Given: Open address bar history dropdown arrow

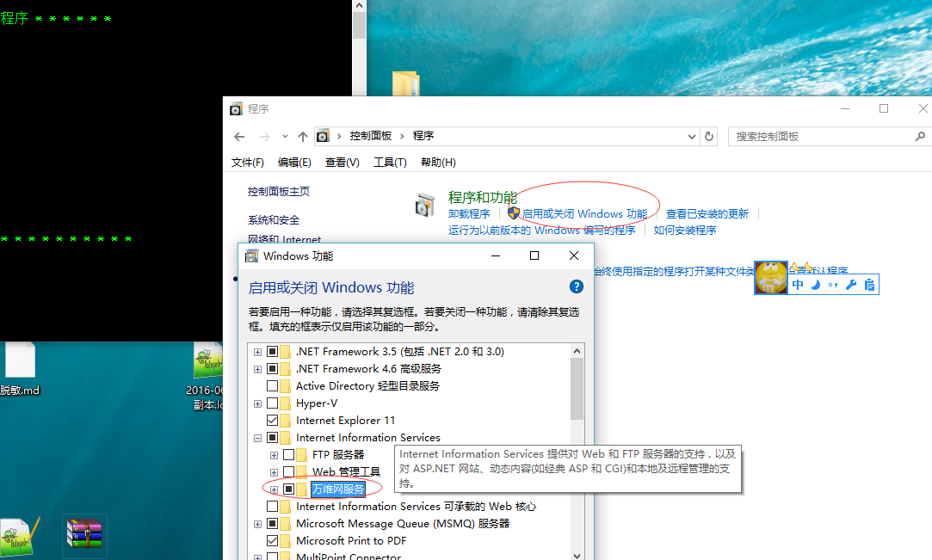Looking at the screenshot, I should click(691, 137).
